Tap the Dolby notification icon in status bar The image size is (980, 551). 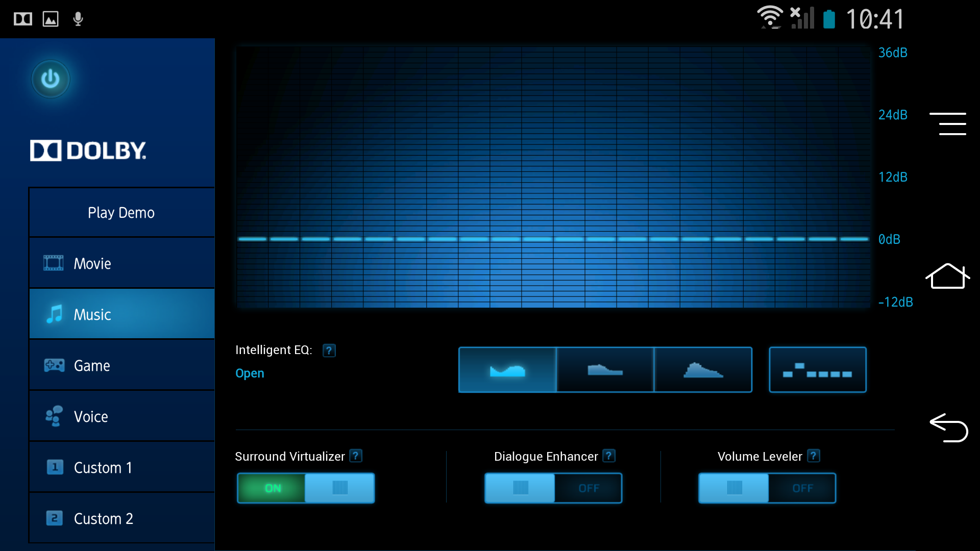(23, 19)
